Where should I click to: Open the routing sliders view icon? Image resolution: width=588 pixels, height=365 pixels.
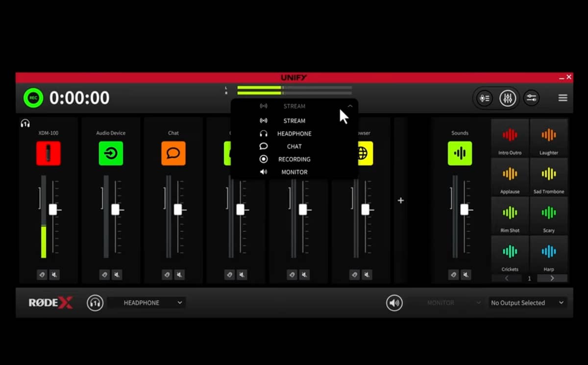coord(531,98)
